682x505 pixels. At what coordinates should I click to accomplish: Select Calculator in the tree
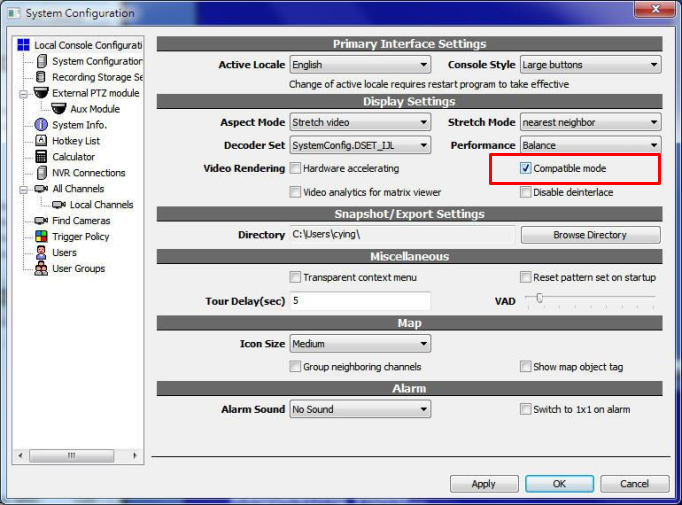74,157
